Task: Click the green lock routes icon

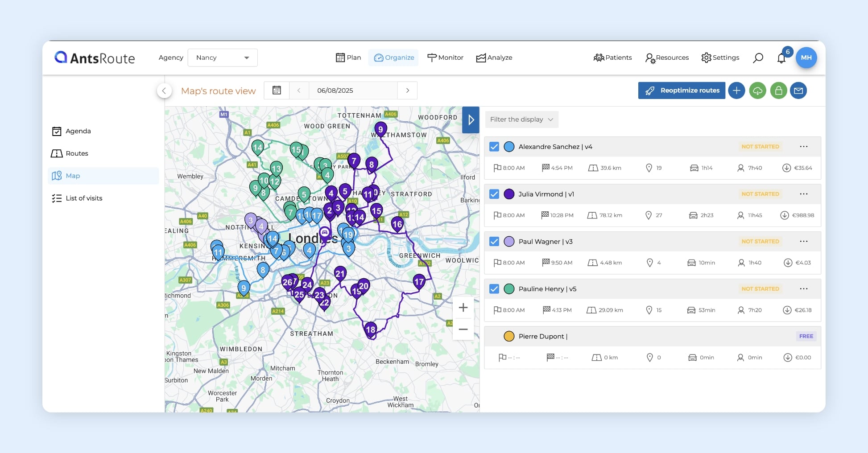Action: pyautogui.click(x=778, y=91)
